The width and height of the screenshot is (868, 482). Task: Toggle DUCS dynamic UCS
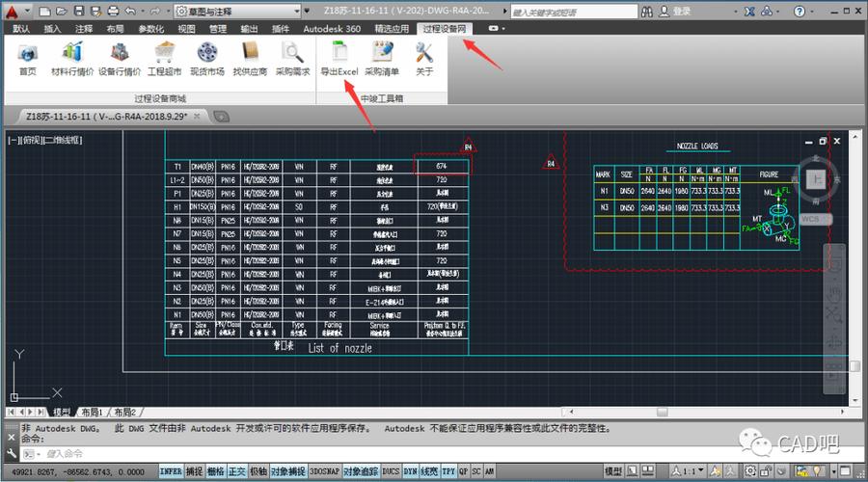pyautogui.click(x=391, y=471)
